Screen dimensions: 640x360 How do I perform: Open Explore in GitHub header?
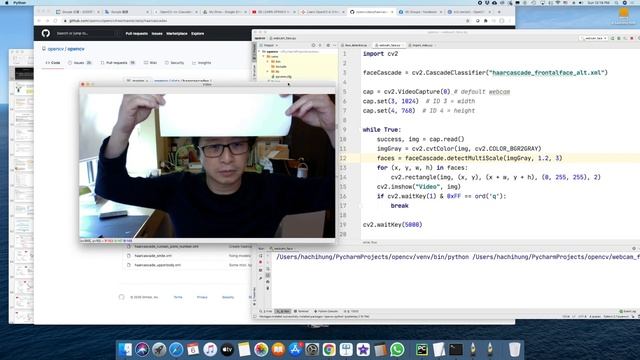click(x=198, y=33)
